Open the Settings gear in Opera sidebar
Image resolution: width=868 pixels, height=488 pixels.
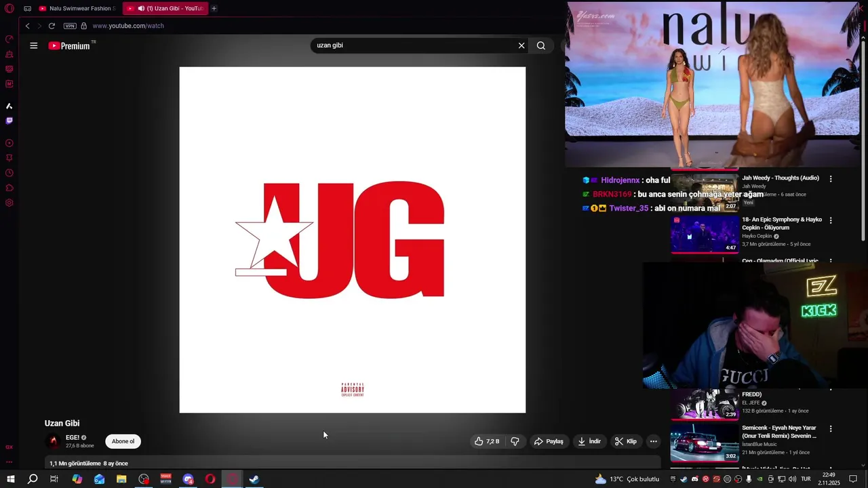[9, 203]
